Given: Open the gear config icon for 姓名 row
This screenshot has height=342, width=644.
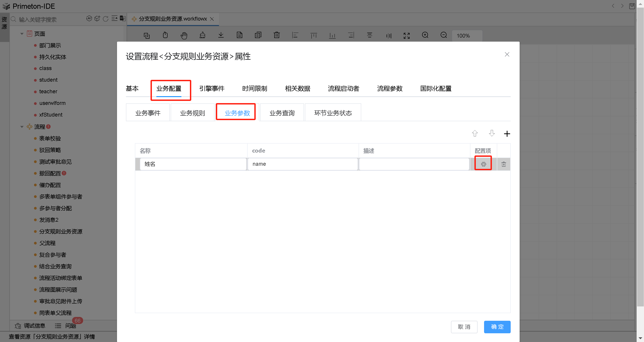Looking at the screenshot, I should [483, 164].
